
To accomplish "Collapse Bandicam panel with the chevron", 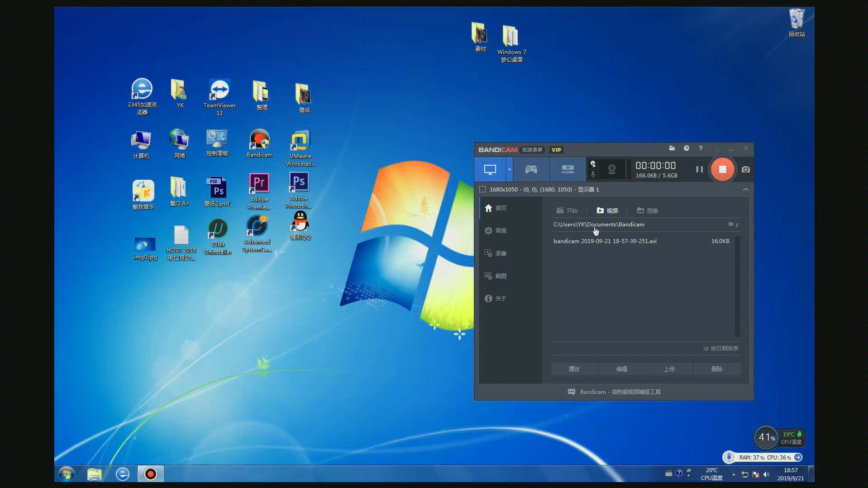I will tap(745, 189).
